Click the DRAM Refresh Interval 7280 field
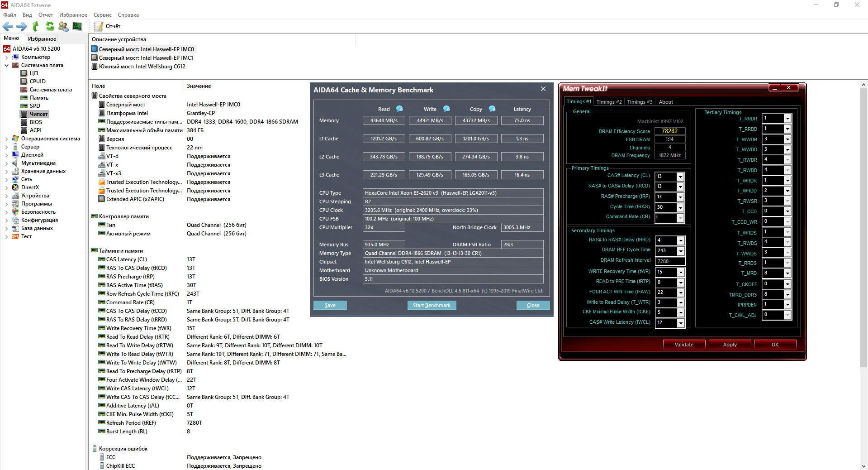The width and height of the screenshot is (868, 470). [670, 261]
